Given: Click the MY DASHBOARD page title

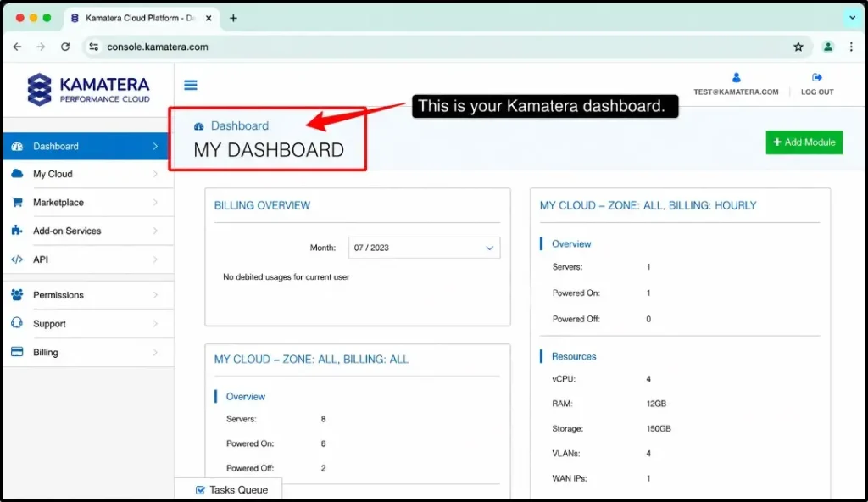Looking at the screenshot, I should [x=269, y=150].
